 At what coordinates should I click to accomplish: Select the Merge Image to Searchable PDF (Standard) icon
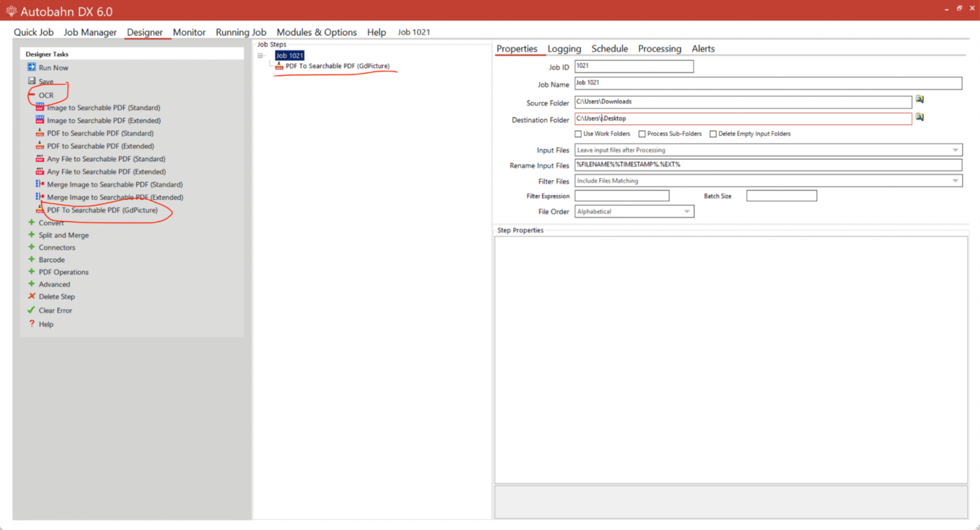tap(40, 184)
